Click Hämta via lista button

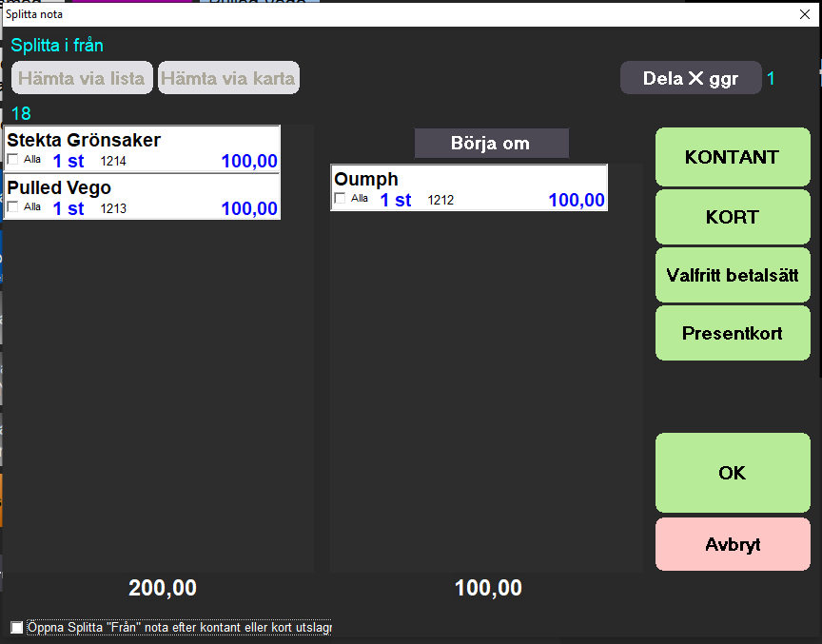coord(82,78)
